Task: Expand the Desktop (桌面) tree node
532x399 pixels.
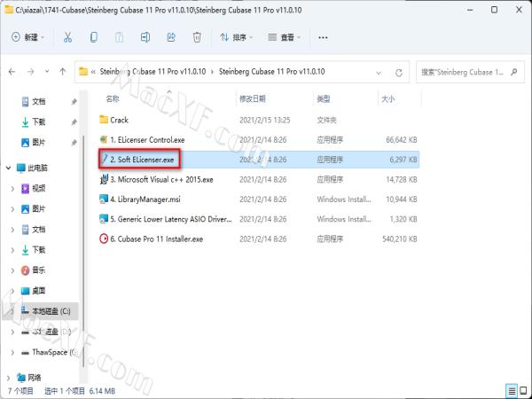Action: click(x=12, y=291)
